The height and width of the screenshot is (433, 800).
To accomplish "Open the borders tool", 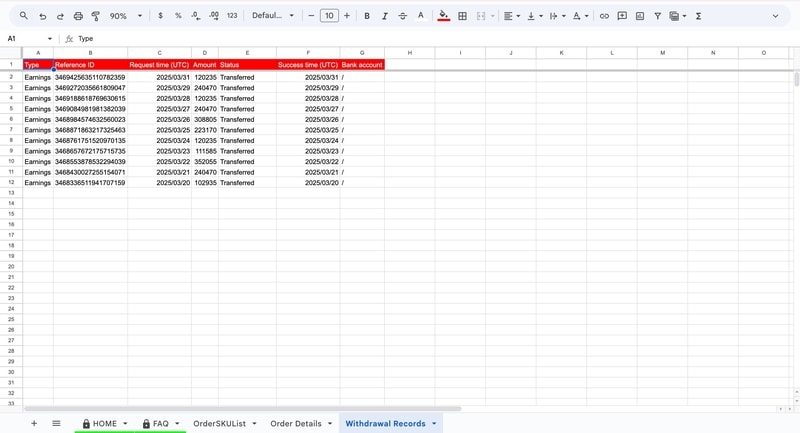I will [x=462, y=16].
